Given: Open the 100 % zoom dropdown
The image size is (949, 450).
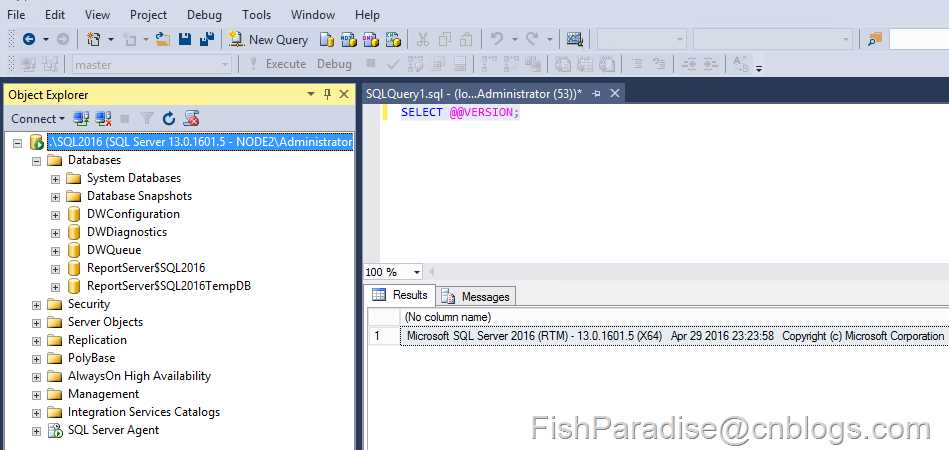Looking at the screenshot, I should coord(416,272).
